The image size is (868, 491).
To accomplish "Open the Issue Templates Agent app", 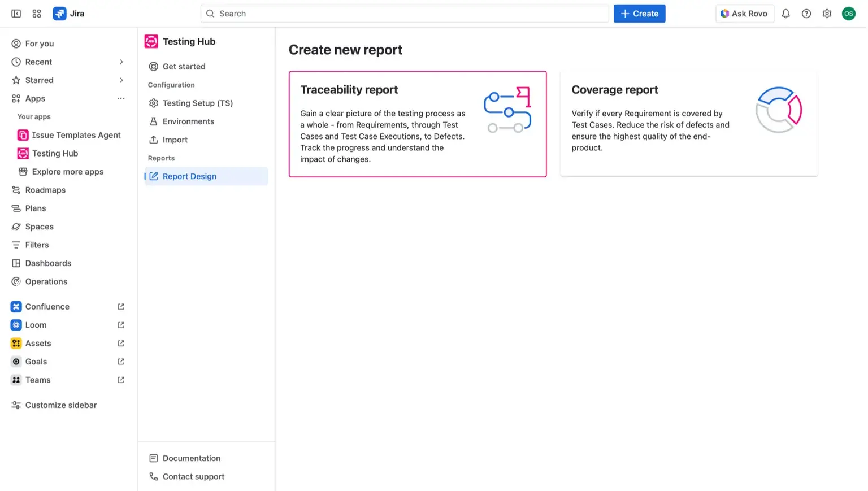I will (76, 135).
